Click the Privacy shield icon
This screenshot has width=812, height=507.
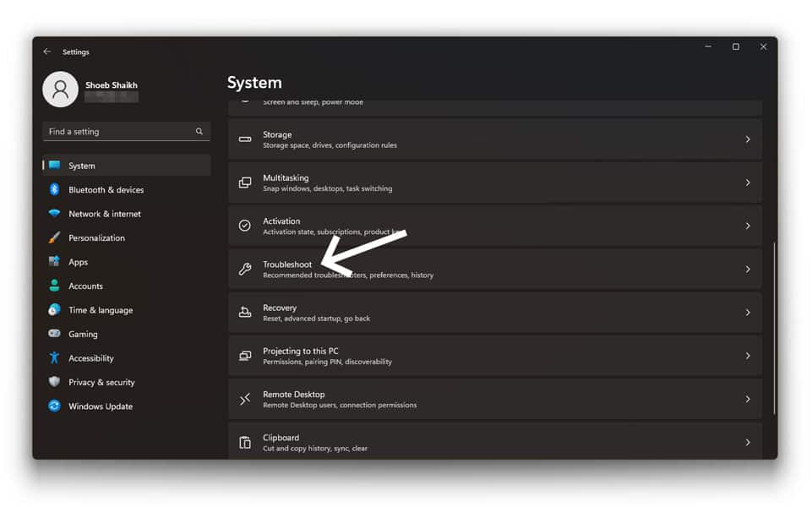pyautogui.click(x=54, y=382)
